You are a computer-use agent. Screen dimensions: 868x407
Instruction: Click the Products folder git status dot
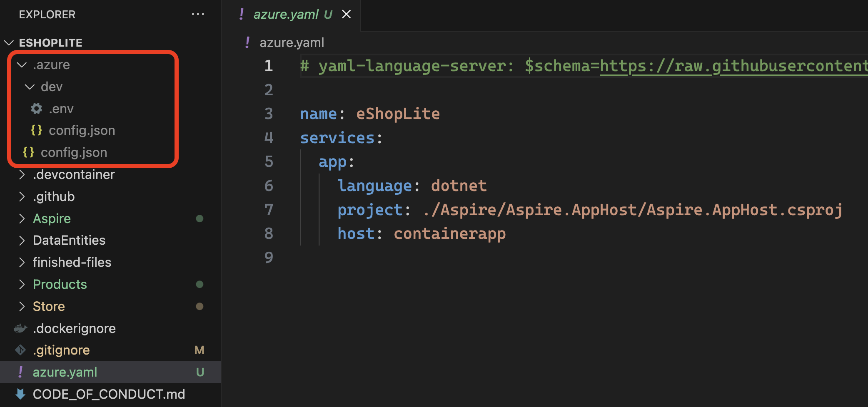click(x=200, y=284)
